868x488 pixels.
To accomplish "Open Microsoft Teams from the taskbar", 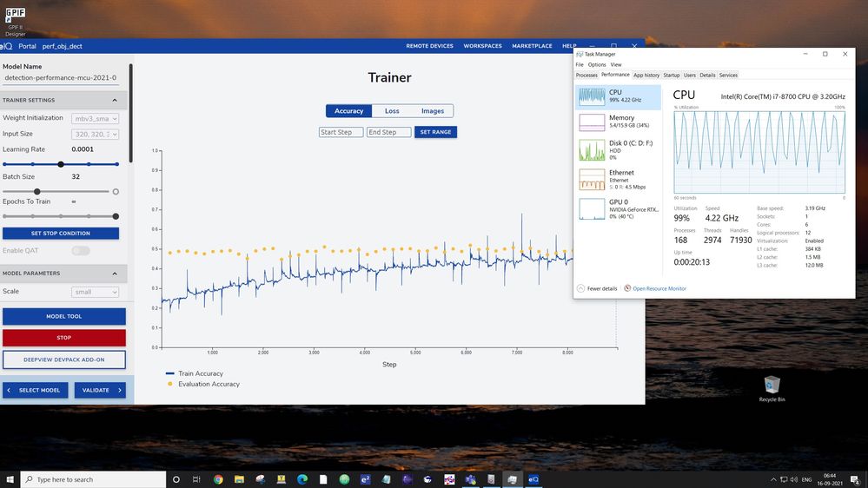I will pyautogui.click(x=471, y=479).
